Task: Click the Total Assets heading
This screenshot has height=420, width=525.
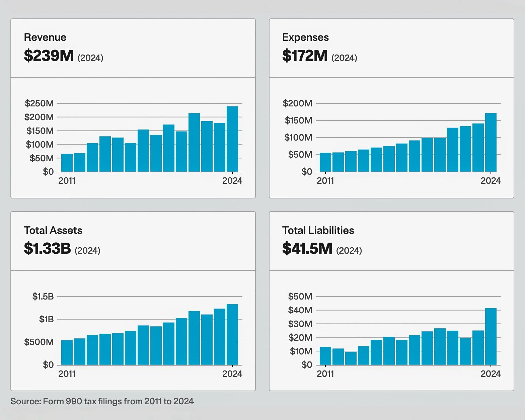Action: (x=53, y=230)
